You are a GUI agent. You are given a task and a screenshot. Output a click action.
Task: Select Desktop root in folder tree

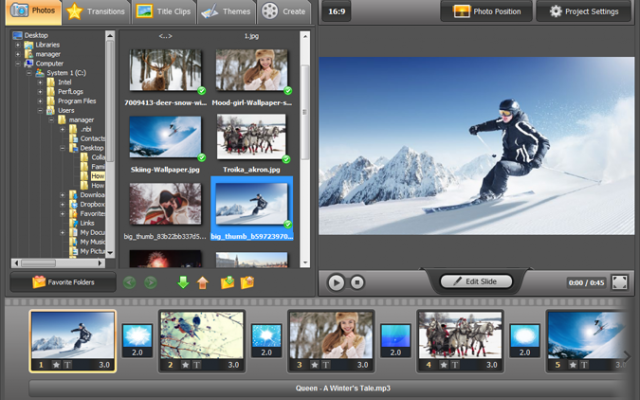[x=36, y=36]
